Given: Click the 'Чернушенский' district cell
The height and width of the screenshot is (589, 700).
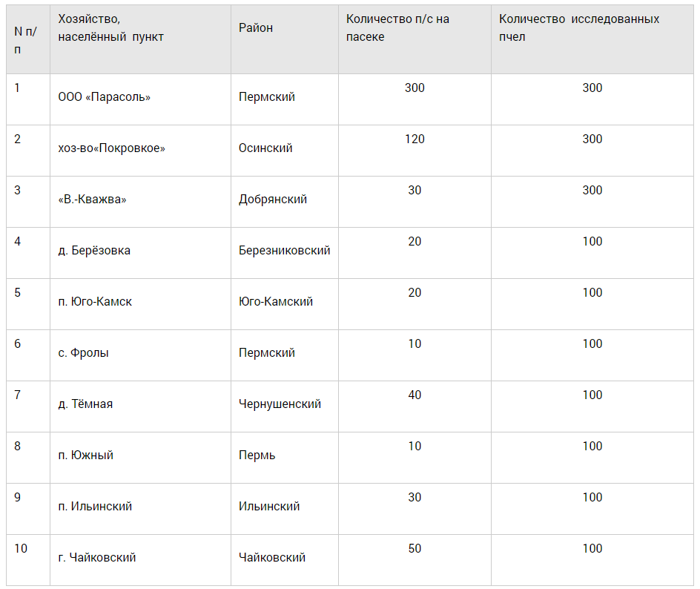Looking at the screenshot, I should (280, 404).
